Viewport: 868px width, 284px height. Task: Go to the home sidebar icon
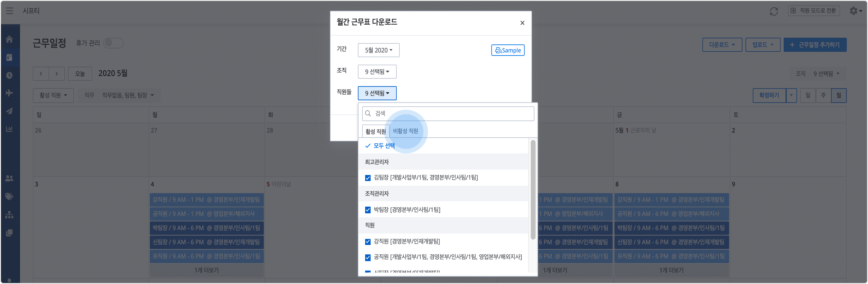coord(9,39)
